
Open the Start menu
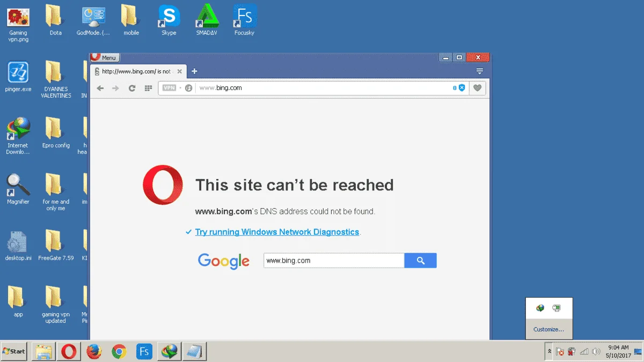pyautogui.click(x=14, y=351)
